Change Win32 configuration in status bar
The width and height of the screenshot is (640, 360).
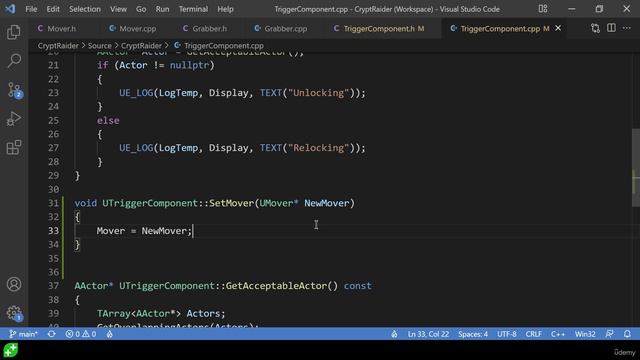(585, 334)
